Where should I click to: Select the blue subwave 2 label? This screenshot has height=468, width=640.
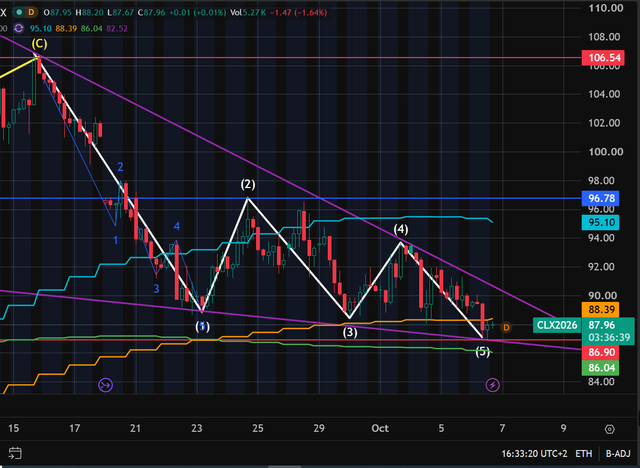(120, 167)
